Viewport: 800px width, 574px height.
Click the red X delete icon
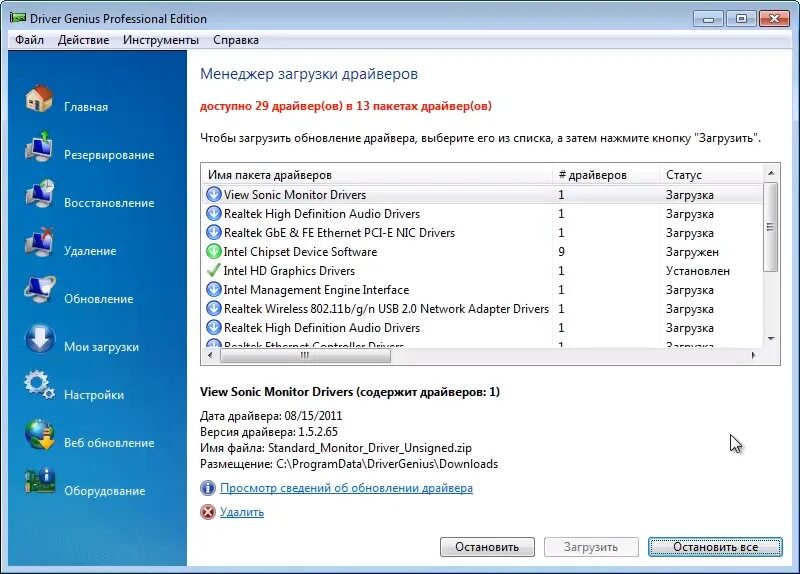(x=208, y=512)
